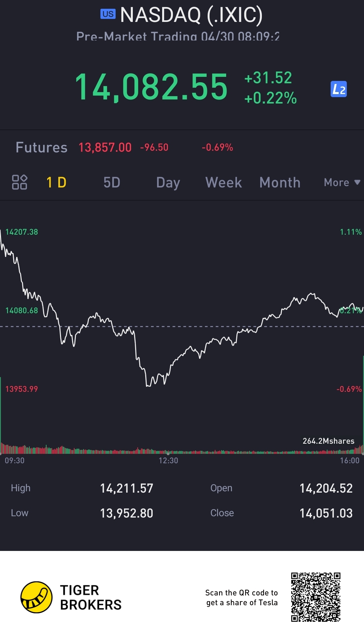Tap the Close value 14,051.03
The image size is (364, 644).
tap(326, 513)
